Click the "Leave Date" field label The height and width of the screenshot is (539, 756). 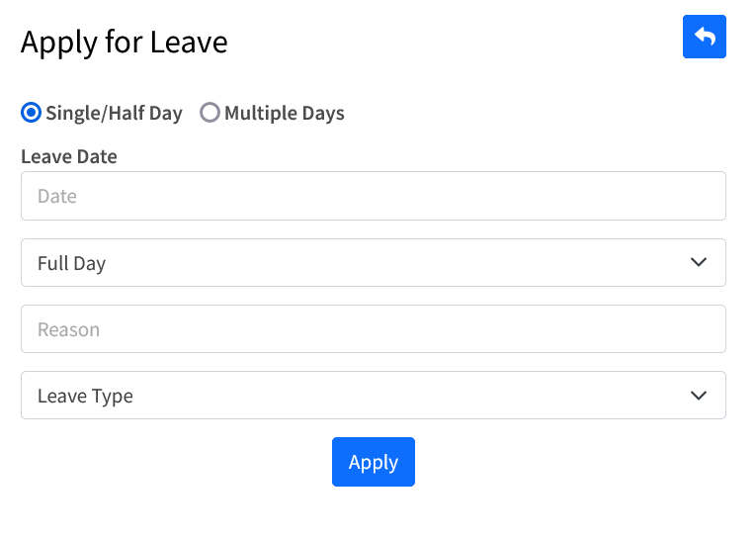(69, 156)
